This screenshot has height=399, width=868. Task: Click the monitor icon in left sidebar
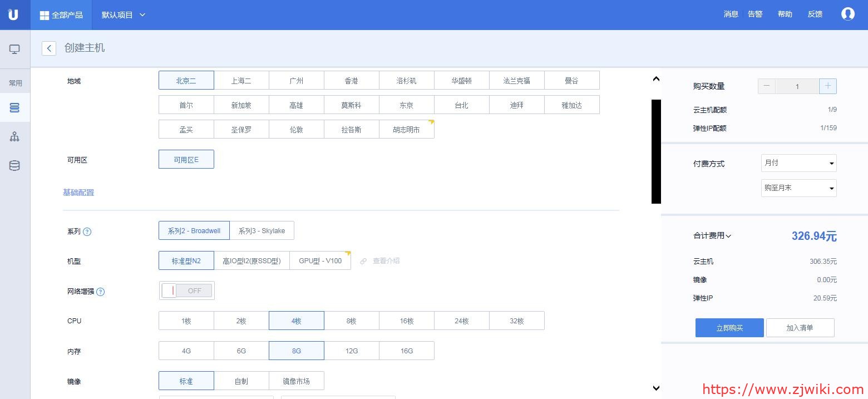[x=14, y=50]
